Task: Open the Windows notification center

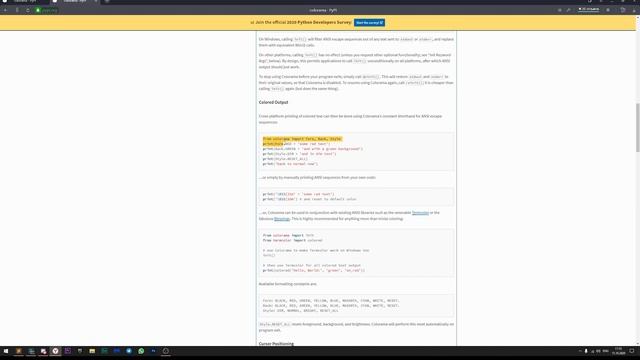Action: pyautogui.click(x=632, y=351)
